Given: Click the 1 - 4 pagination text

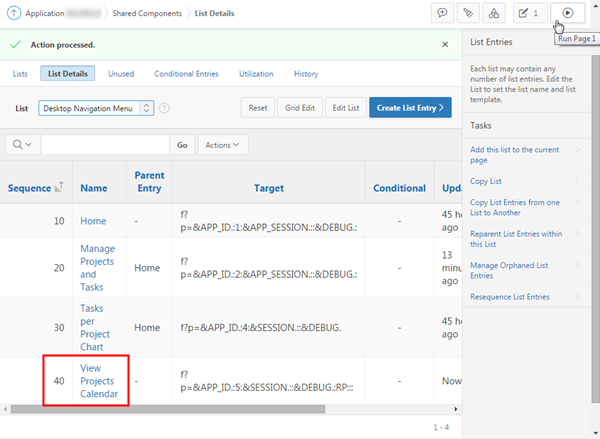Looking at the screenshot, I should (441, 427).
